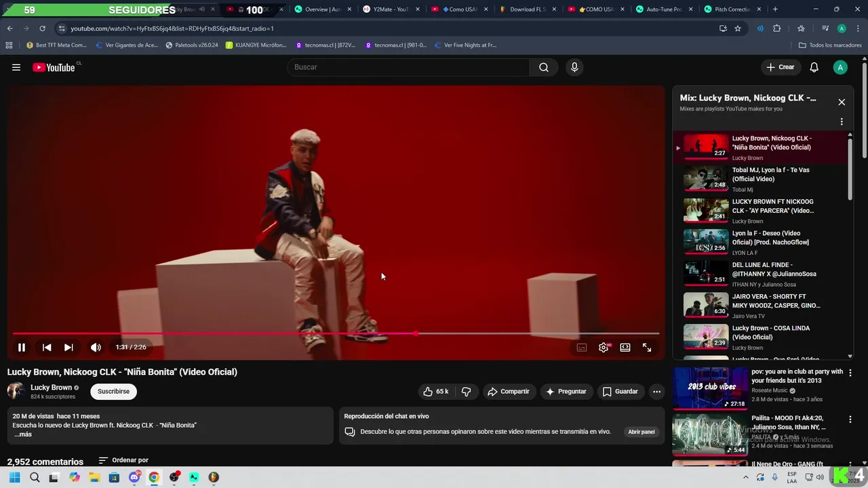Viewport: 868px width, 488px height.
Task: Open the Chrome apps grid icon
Action: click(x=9, y=45)
